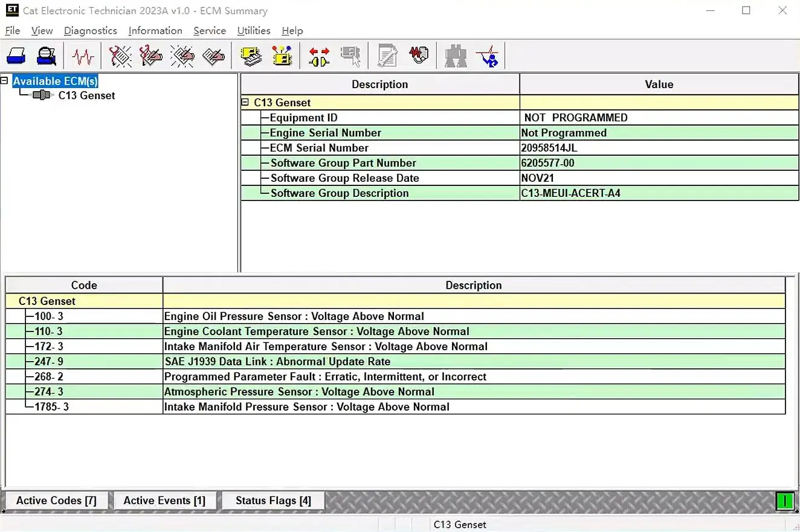This screenshot has width=800, height=532.
Task: Open the Service menu
Action: click(x=210, y=31)
